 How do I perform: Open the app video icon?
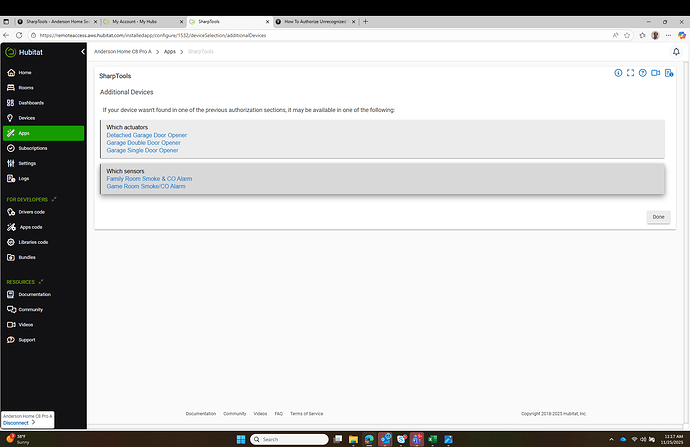656,73
